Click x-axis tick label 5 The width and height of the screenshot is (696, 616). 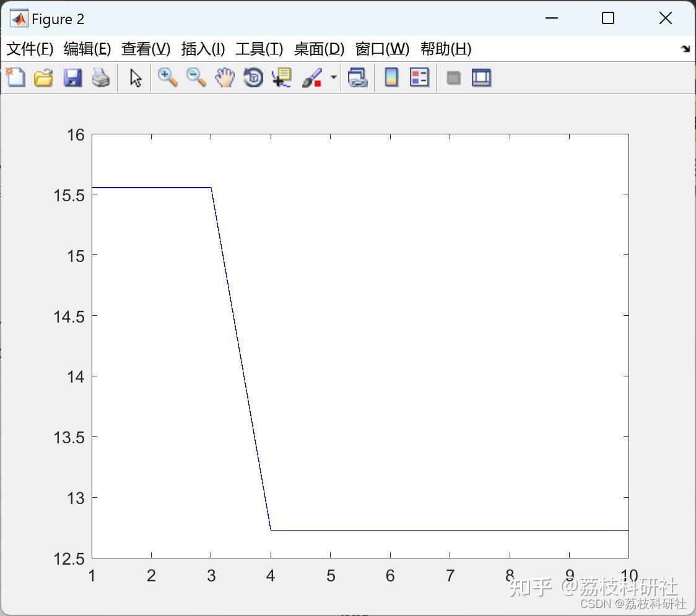coord(331,576)
